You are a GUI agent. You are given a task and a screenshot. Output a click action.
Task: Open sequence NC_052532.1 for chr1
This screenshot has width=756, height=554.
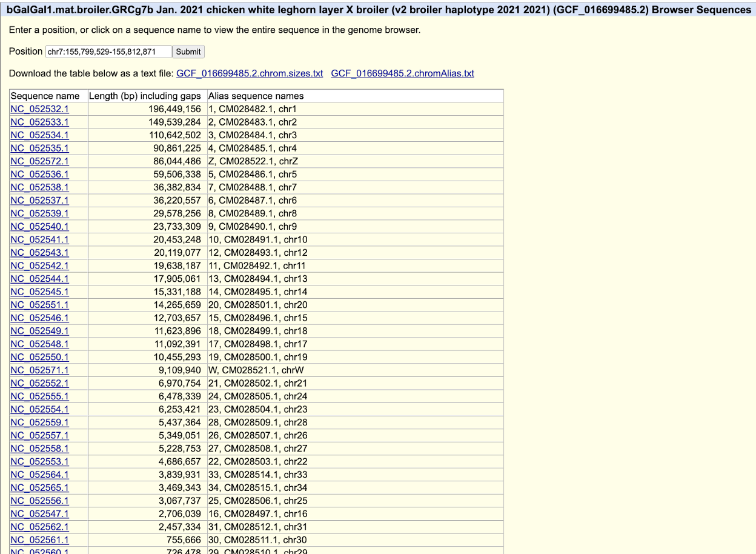[x=39, y=109]
